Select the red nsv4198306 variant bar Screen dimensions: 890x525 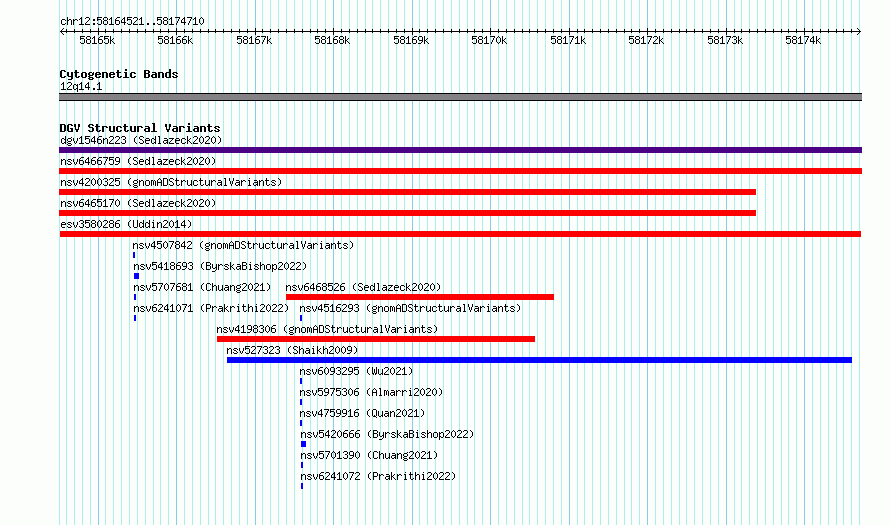(376, 339)
